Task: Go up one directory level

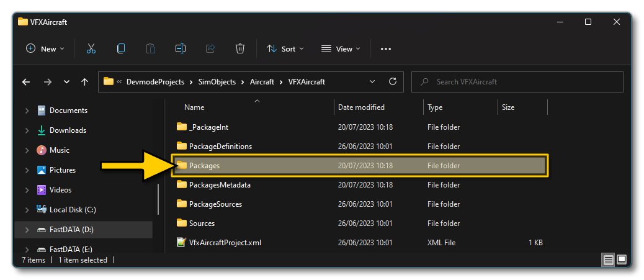Action: (84, 82)
